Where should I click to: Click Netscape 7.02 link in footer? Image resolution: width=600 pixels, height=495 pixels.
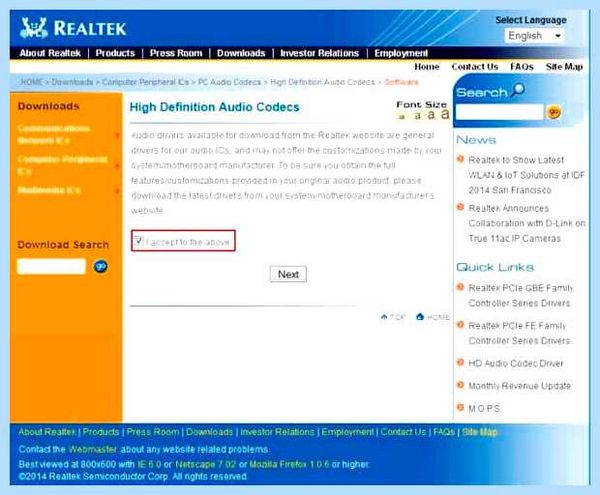click(x=205, y=464)
